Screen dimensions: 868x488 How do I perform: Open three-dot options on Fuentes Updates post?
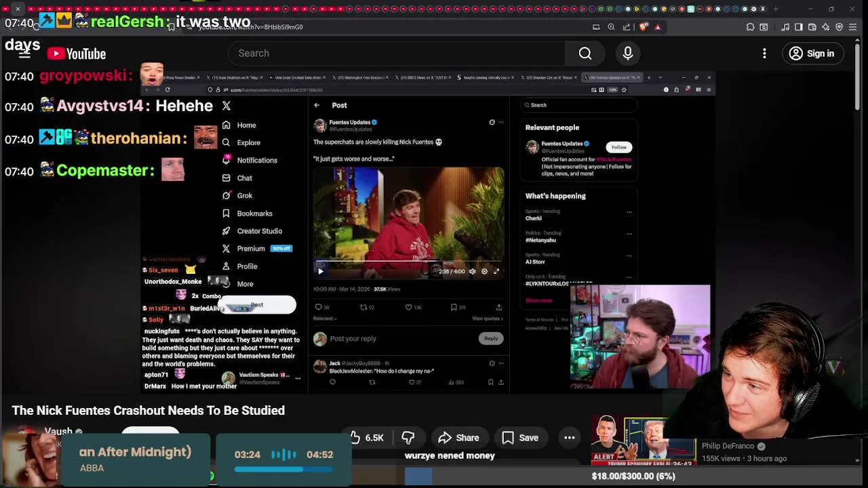tap(501, 123)
